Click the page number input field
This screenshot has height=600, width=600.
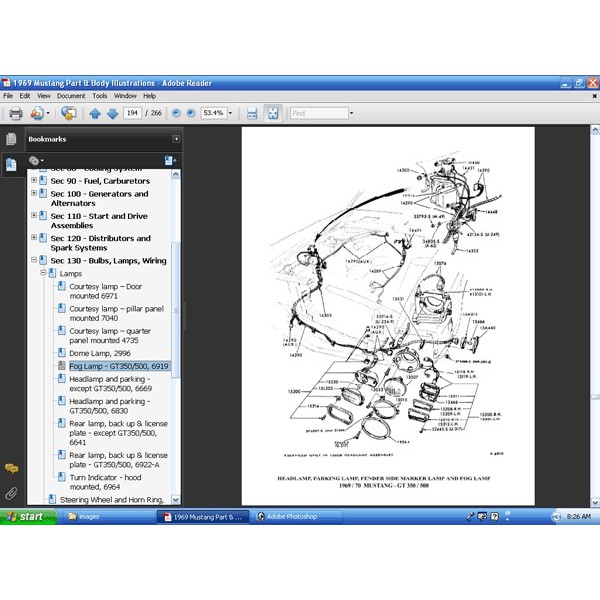pyautogui.click(x=132, y=113)
